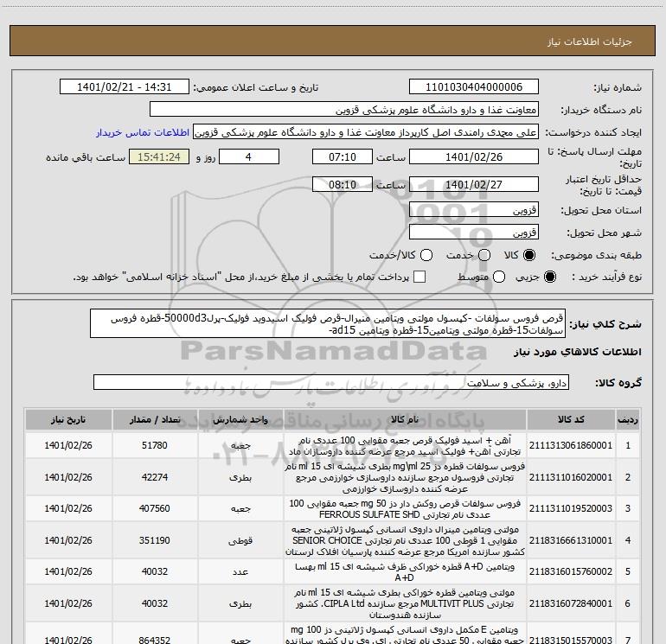
Task: Select the خدمت radio button
Action: pyautogui.click(x=484, y=255)
